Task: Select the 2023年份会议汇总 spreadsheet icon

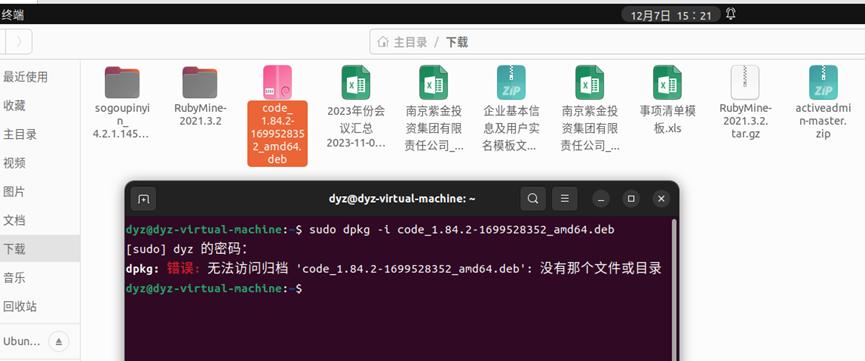Action: point(356,82)
